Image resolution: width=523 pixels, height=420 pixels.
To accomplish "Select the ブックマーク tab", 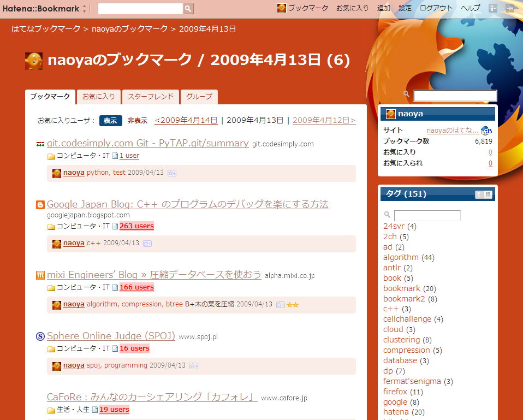I will point(50,97).
